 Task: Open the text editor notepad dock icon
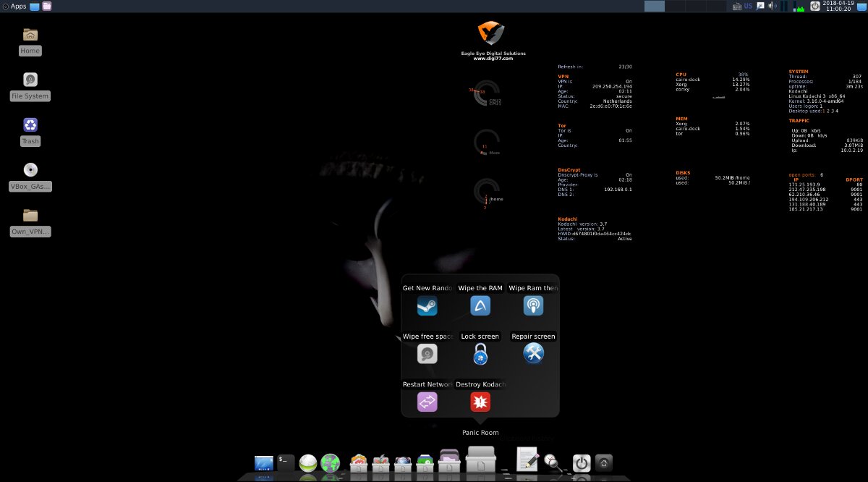pyautogui.click(x=527, y=460)
